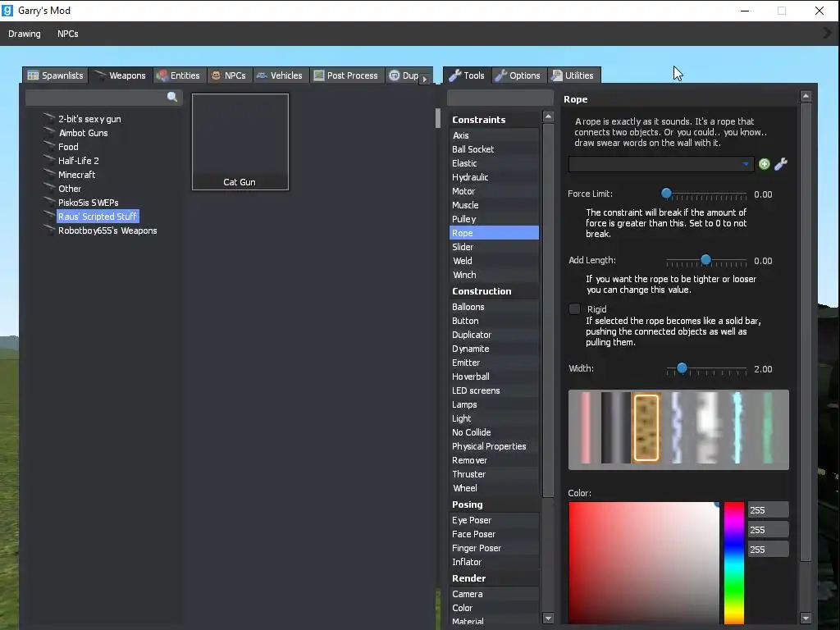Select Robotboy655's Weapons category
The height and width of the screenshot is (630, 840).
107,231
